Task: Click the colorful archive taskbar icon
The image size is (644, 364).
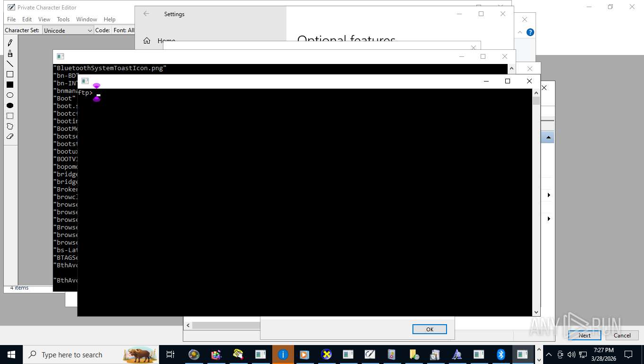Action: point(216,355)
